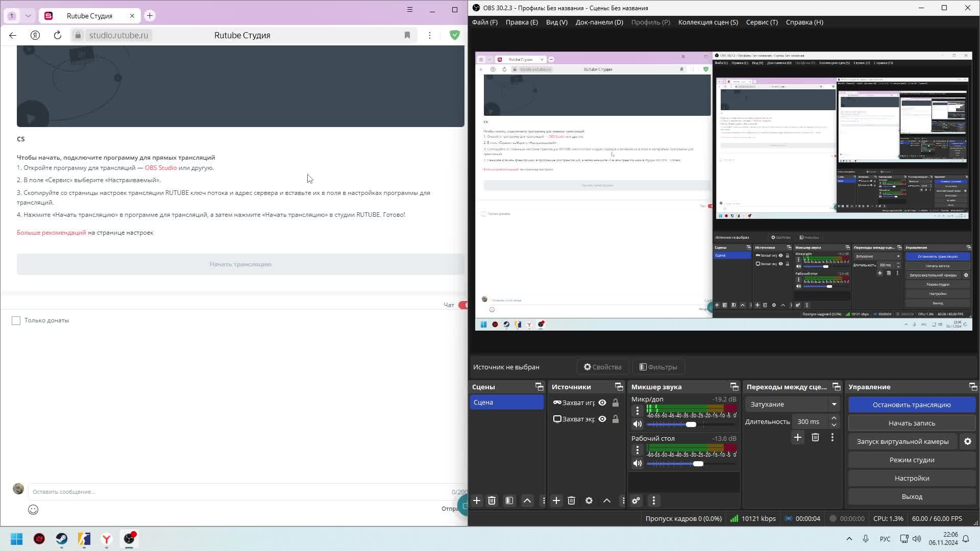
Task: Add a new source with plus icon
Action: 556,500
